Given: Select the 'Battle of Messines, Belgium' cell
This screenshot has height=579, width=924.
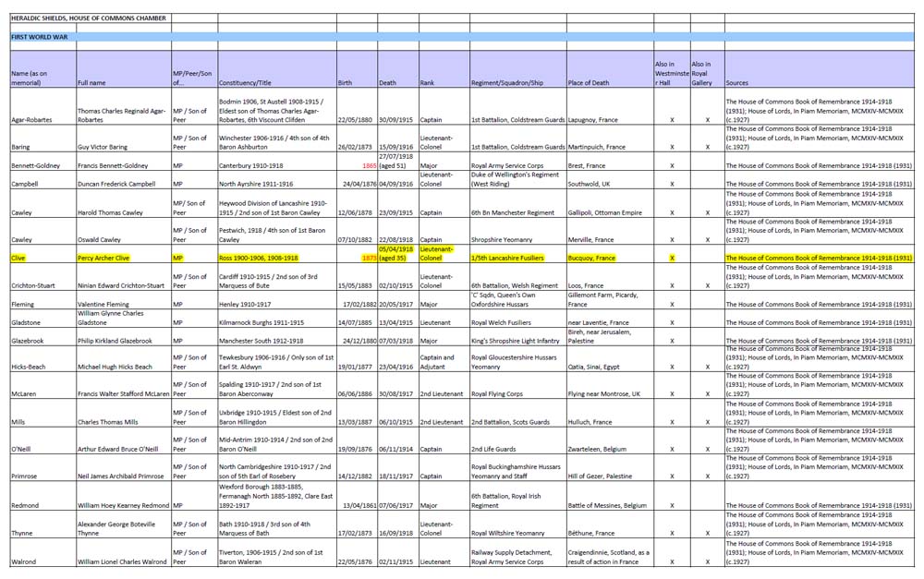Looking at the screenshot, I should pyautogui.click(x=607, y=506).
